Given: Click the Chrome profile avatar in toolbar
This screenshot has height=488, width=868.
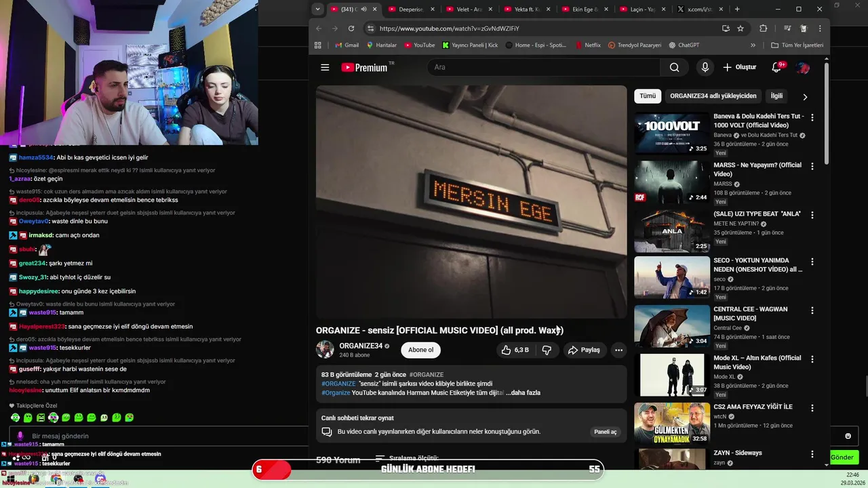Looking at the screenshot, I should [x=804, y=28].
